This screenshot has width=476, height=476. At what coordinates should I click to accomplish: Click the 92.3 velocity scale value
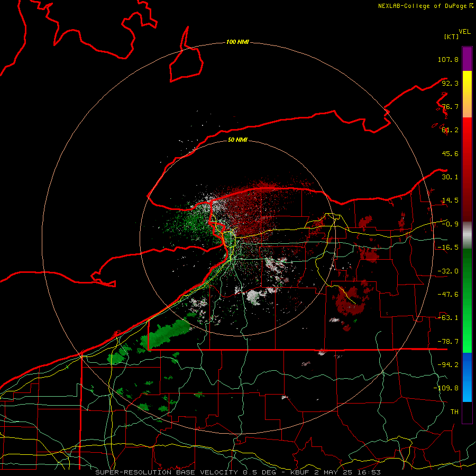[x=450, y=83]
